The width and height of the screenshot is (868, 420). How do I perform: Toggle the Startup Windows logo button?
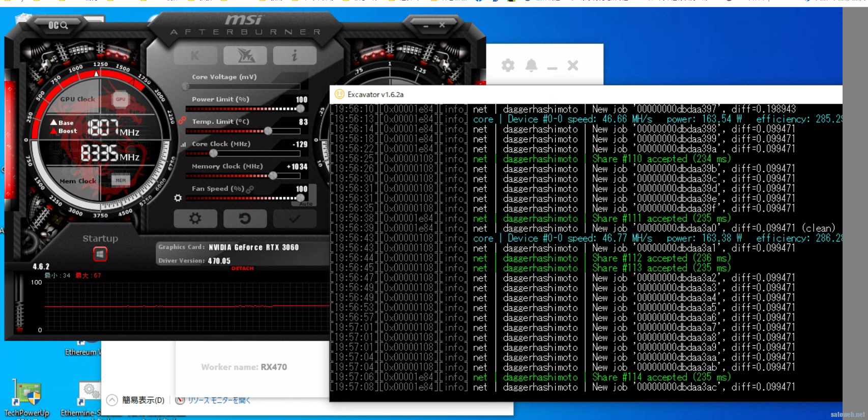click(x=100, y=254)
